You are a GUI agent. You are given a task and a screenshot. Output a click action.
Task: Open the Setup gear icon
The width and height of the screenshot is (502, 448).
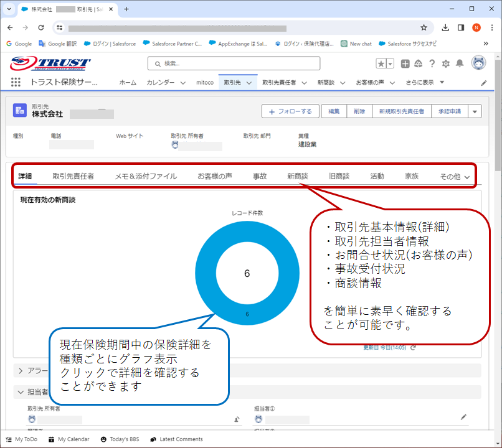point(445,63)
